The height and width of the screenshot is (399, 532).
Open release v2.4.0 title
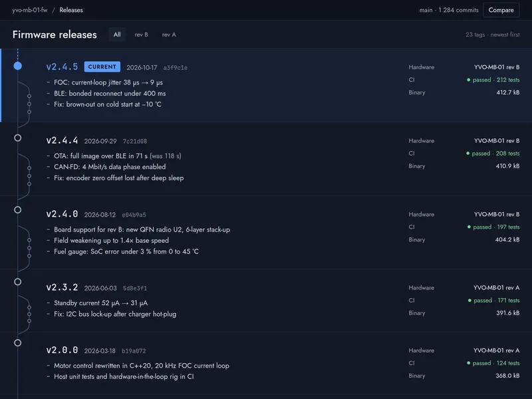coord(62,214)
